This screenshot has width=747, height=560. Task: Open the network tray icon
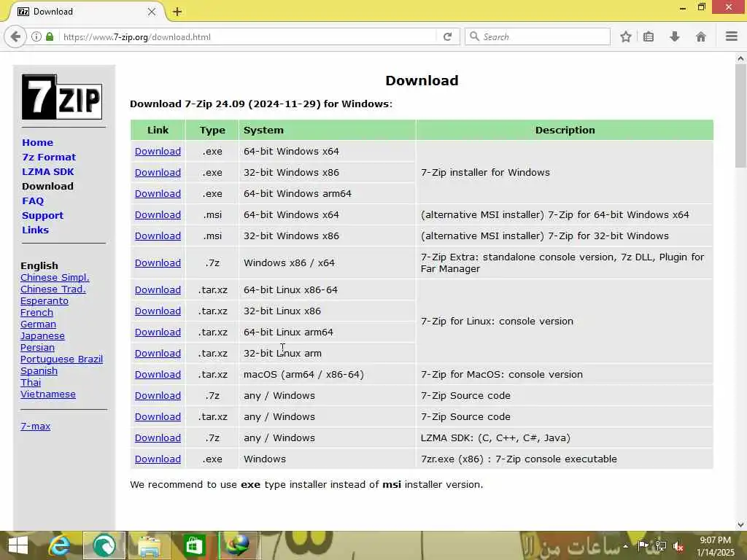(661, 546)
